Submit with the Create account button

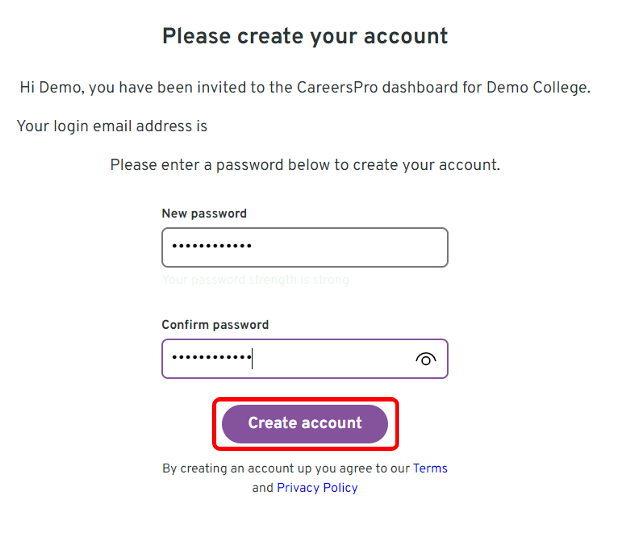(305, 424)
